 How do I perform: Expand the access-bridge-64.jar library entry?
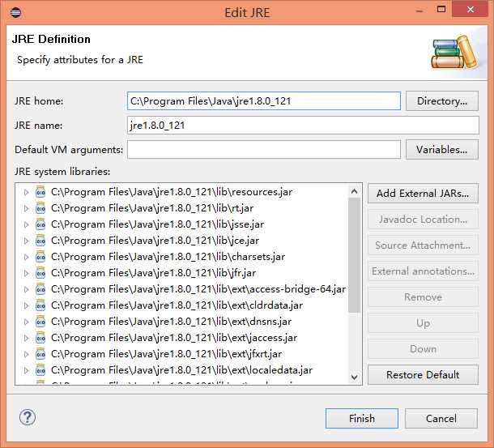(26, 289)
